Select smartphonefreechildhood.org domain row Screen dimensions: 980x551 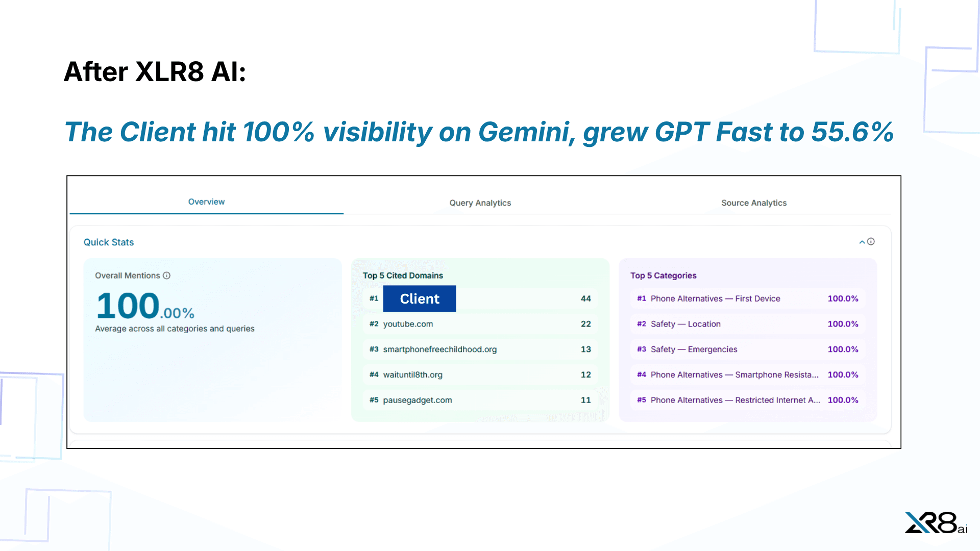point(480,349)
